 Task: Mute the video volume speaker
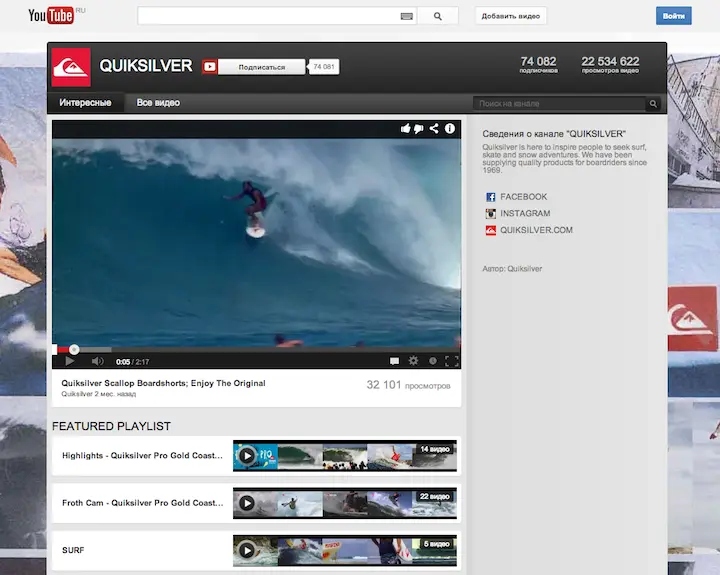pyautogui.click(x=97, y=361)
